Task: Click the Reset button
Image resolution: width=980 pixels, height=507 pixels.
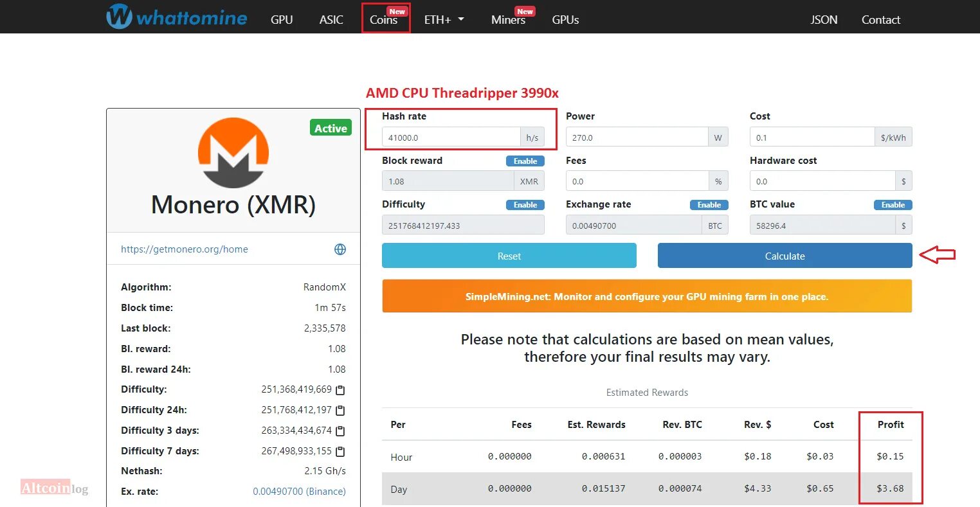Action: pos(509,256)
